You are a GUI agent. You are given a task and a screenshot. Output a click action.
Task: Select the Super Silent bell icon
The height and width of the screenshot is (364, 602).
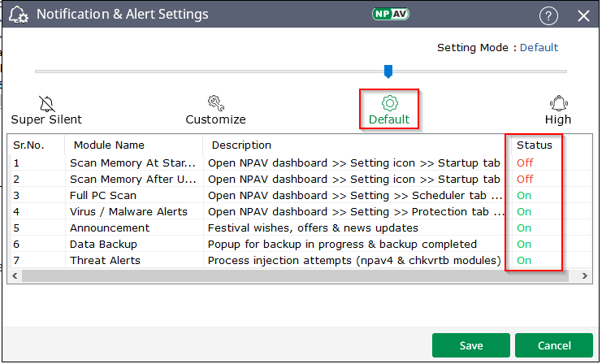tap(46, 103)
